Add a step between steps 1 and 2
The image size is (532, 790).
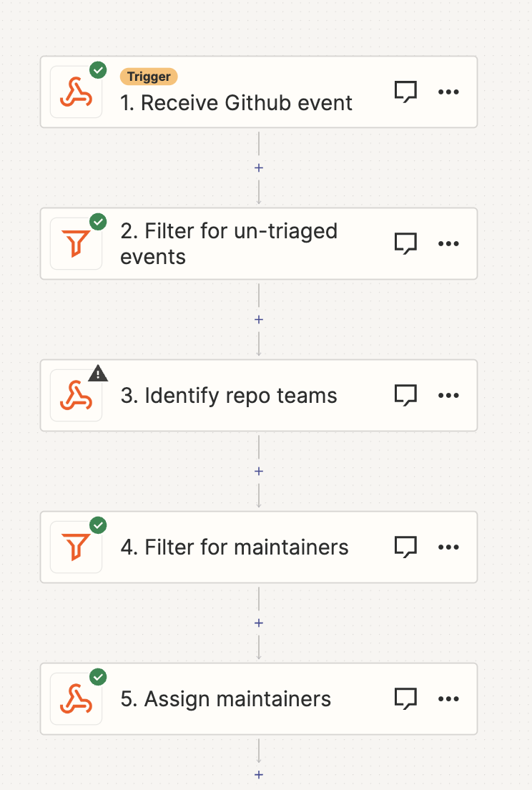[x=258, y=167]
